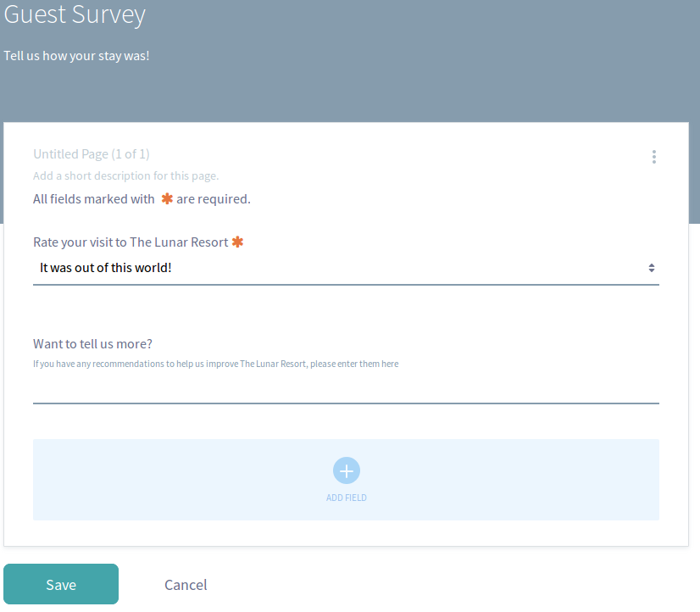Click the plus icon to add field
This screenshot has height=612, width=700.
click(x=347, y=470)
